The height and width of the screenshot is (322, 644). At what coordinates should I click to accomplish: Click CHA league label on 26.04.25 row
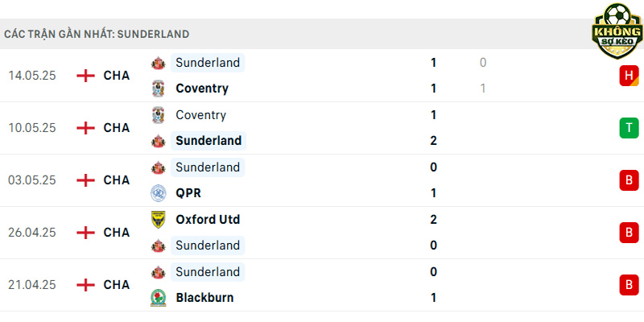click(x=117, y=233)
